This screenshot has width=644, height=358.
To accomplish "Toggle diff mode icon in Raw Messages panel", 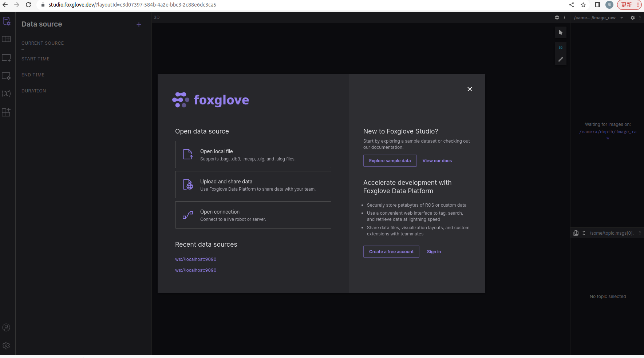I will (576, 233).
